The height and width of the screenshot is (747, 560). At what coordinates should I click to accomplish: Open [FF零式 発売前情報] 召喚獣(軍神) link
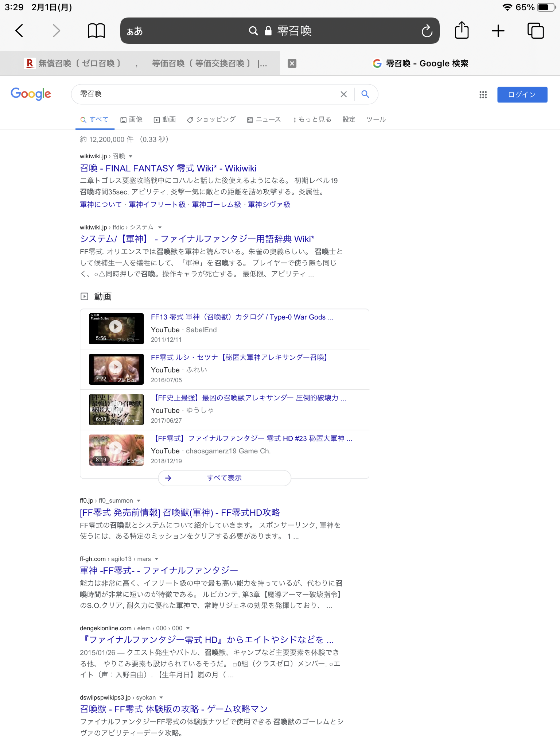[180, 513]
